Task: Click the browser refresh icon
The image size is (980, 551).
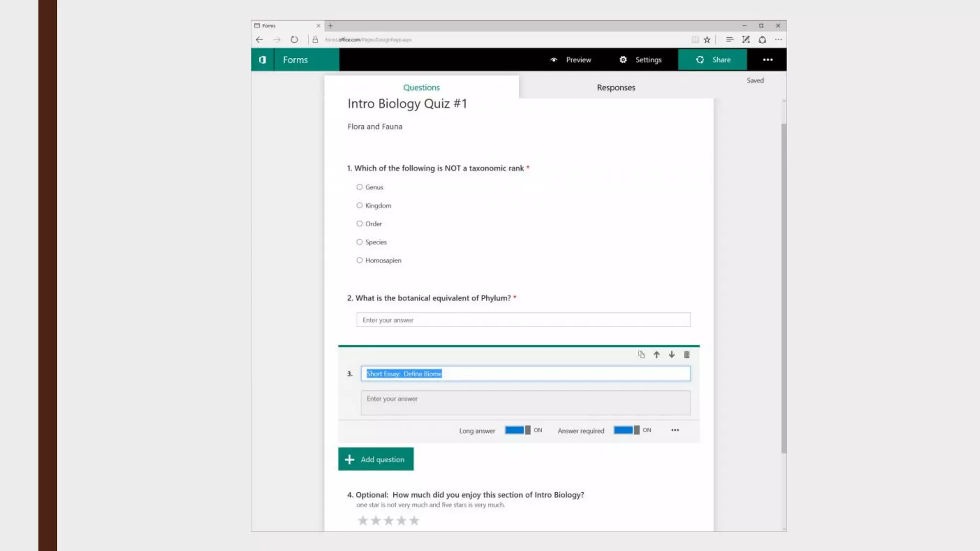Action: point(294,40)
